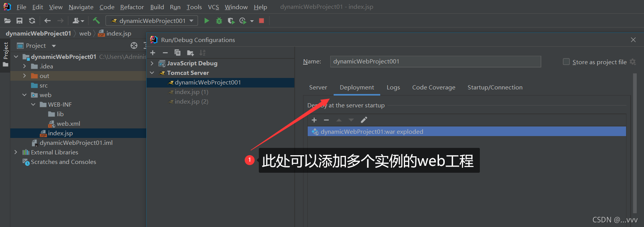Collapse the WEB-INF folder
The image size is (644, 227).
tap(33, 104)
